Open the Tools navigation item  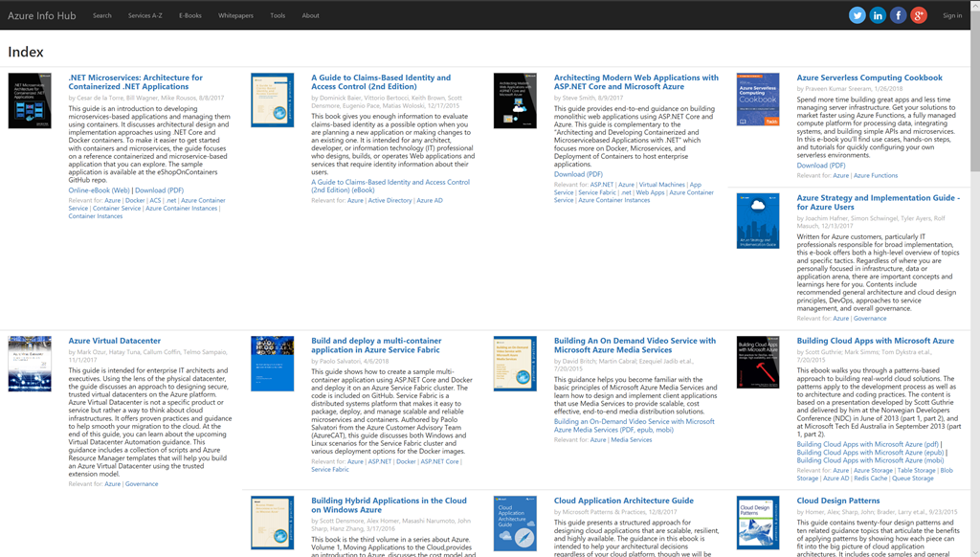coord(278,15)
